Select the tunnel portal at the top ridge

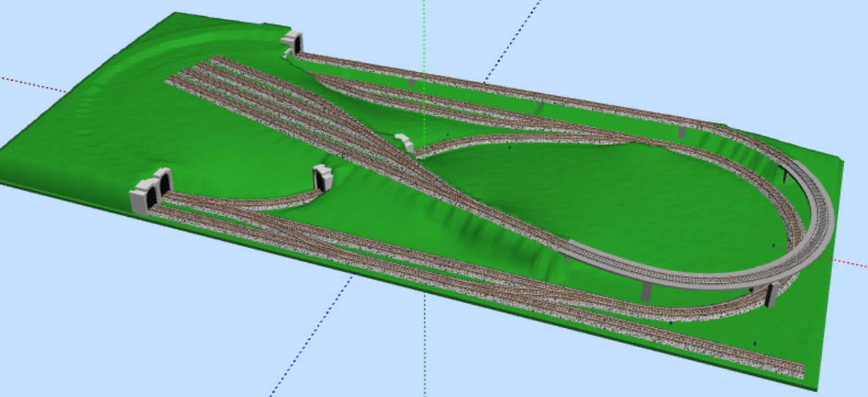coord(293,42)
